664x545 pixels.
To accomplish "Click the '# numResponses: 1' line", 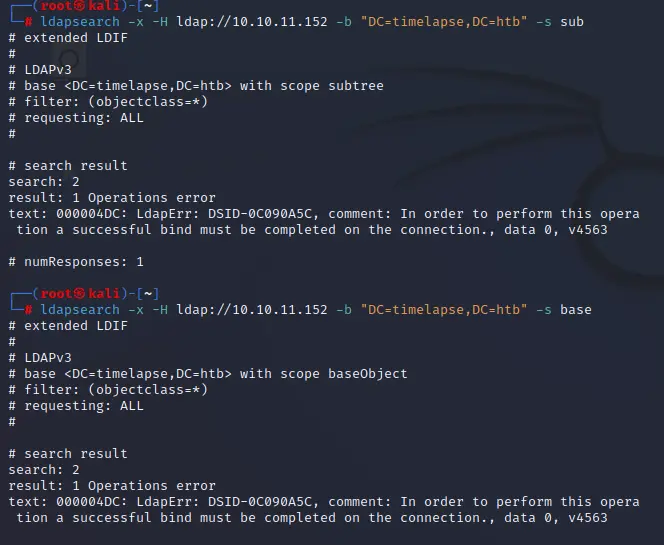I will (x=76, y=262).
